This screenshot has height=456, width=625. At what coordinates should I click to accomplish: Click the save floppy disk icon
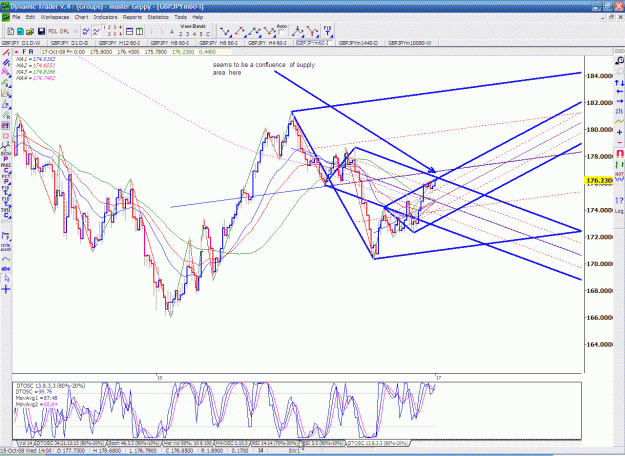coord(41,31)
